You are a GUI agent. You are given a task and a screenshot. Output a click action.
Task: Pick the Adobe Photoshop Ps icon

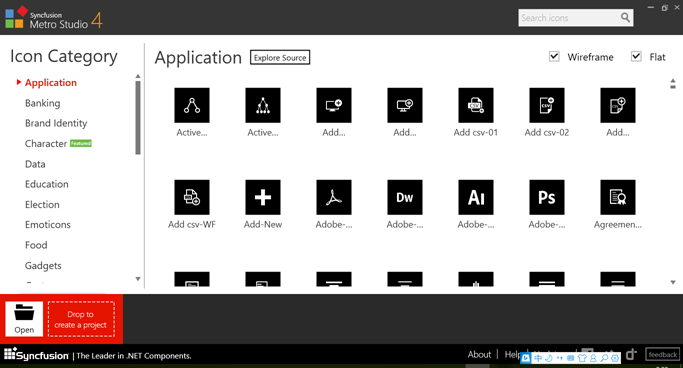(x=547, y=197)
